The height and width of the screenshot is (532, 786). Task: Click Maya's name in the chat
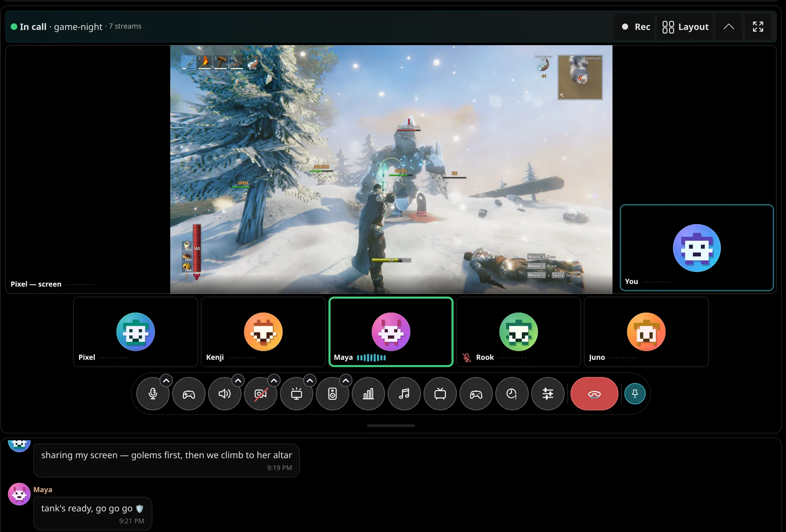click(x=43, y=490)
